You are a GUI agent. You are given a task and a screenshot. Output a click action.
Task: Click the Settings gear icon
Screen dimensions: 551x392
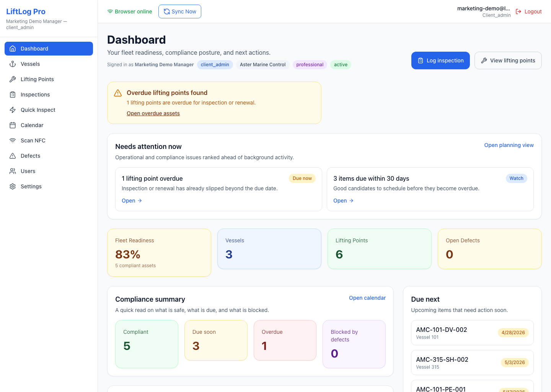click(x=13, y=186)
